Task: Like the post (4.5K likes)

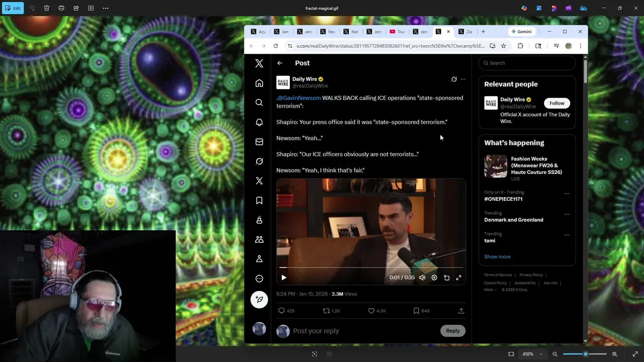Action: [x=377, y=311]
